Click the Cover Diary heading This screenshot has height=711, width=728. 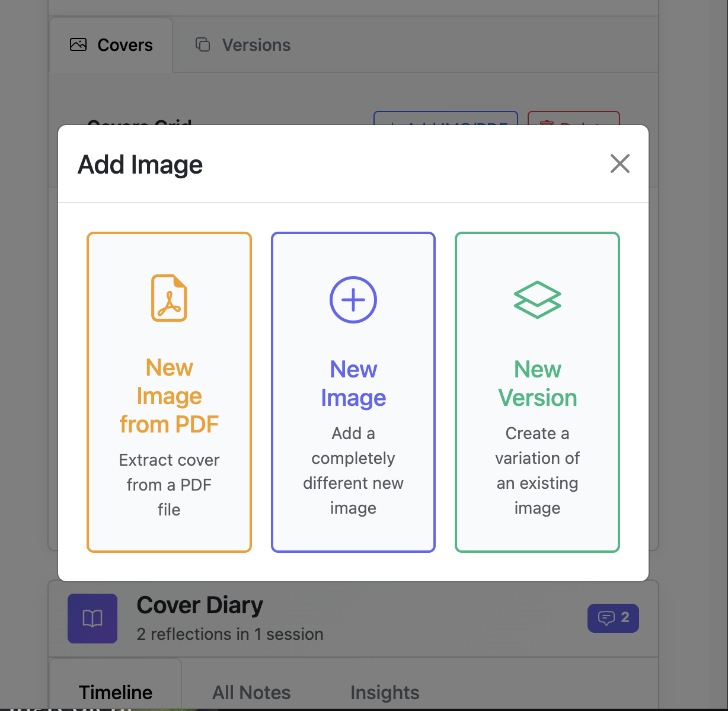(200, 605)
